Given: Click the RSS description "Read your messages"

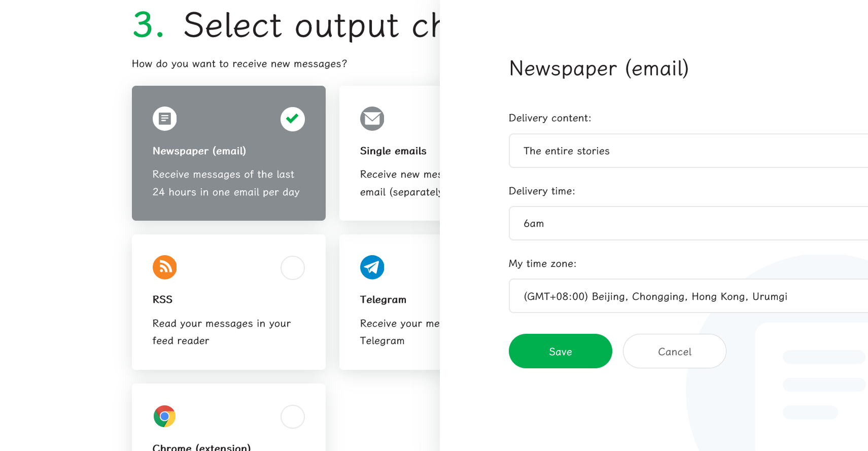Looking at the screenshot, I should [x=222, y=332].
